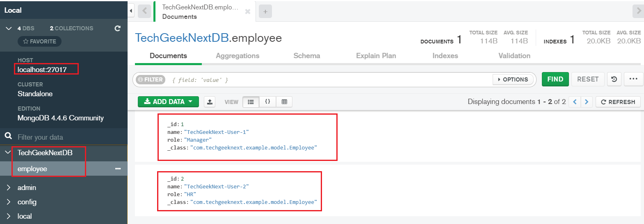
Task: Open the ADD DATA dropdown
Action: point(168,102)
